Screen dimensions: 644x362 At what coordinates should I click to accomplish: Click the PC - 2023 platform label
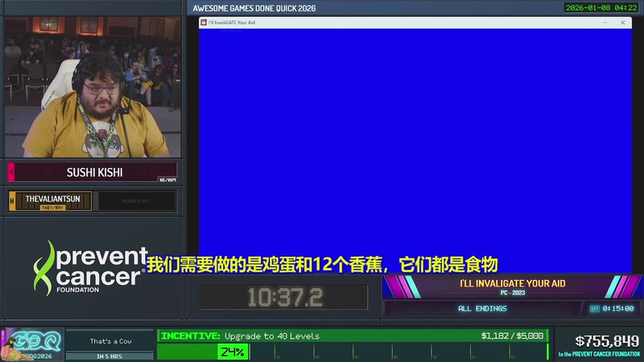[513, 293]
